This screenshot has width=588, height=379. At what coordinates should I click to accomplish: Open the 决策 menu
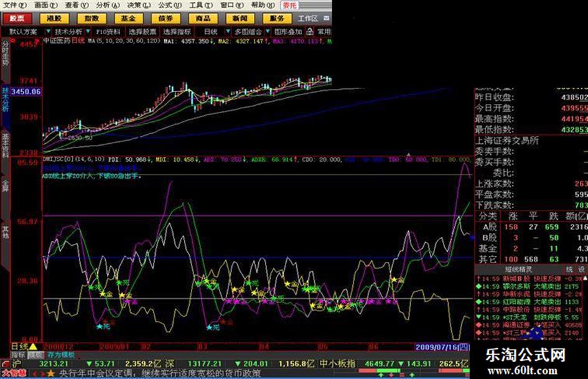[x=138, y=5]
